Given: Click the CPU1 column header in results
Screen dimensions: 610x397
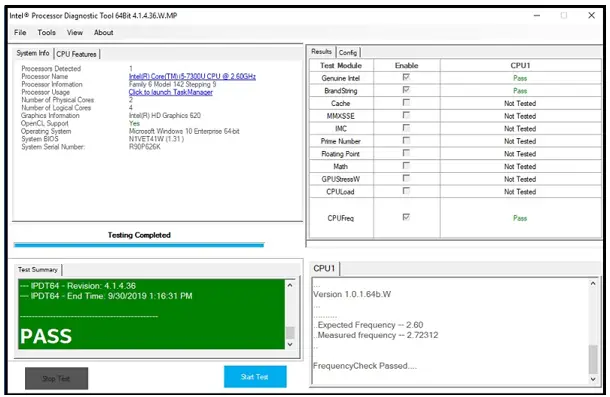Looking at the screenshot, I should click(x=521, y=65).
